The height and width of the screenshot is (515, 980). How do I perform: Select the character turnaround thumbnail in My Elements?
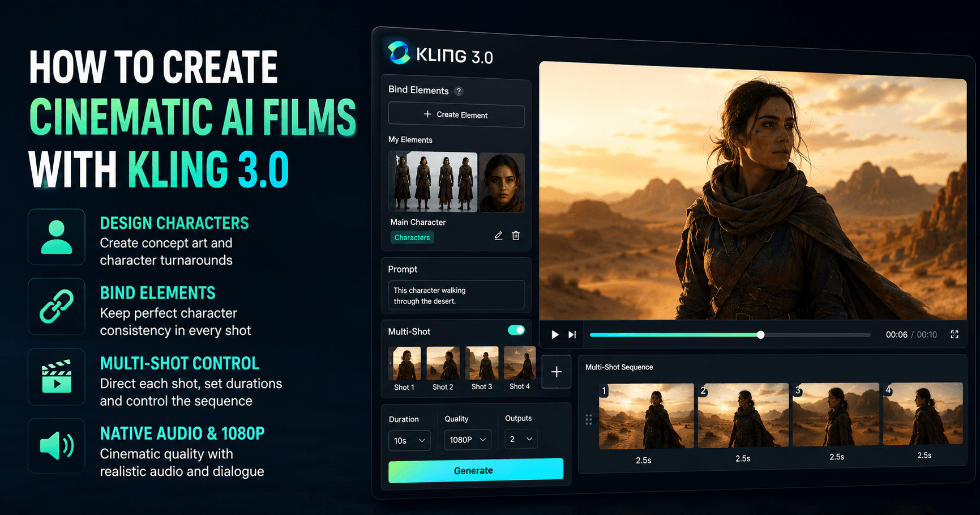tap(433, 182)
